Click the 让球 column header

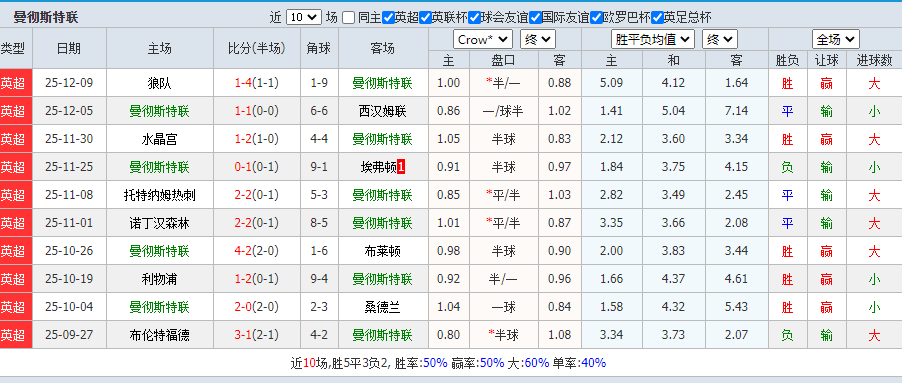[827, 60]
